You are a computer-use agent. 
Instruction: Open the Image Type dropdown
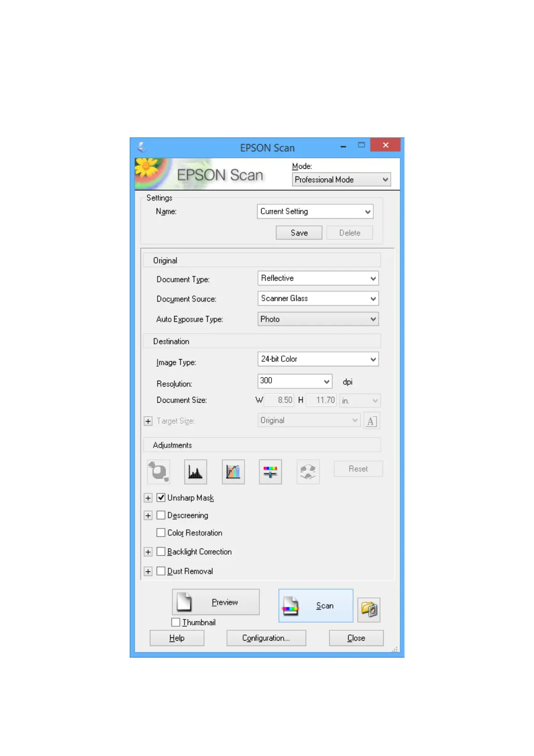pos(318,359)
